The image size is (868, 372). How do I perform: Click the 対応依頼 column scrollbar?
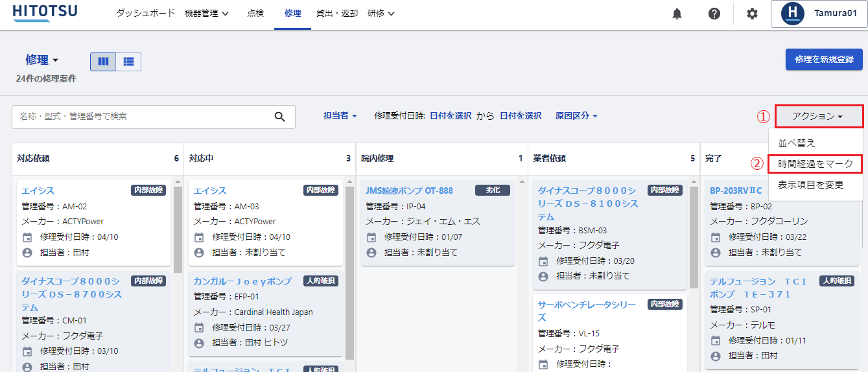(x=178, y=229)
